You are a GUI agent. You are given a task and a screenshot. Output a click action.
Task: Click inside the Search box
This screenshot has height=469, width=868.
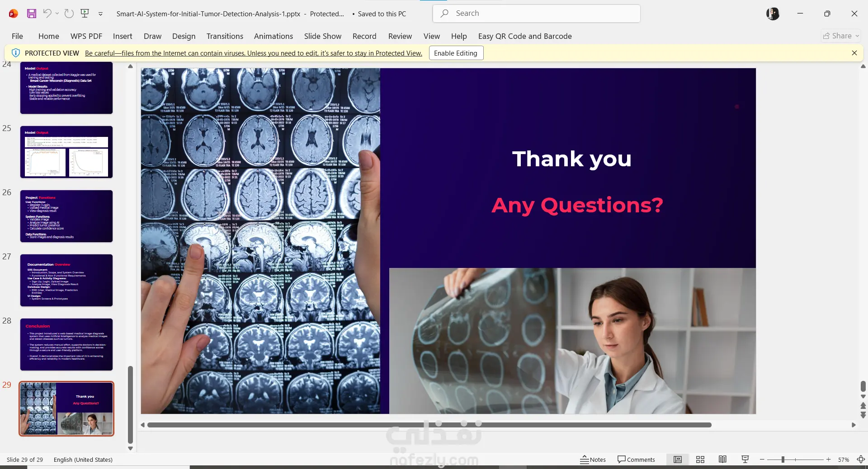(536, 14)
